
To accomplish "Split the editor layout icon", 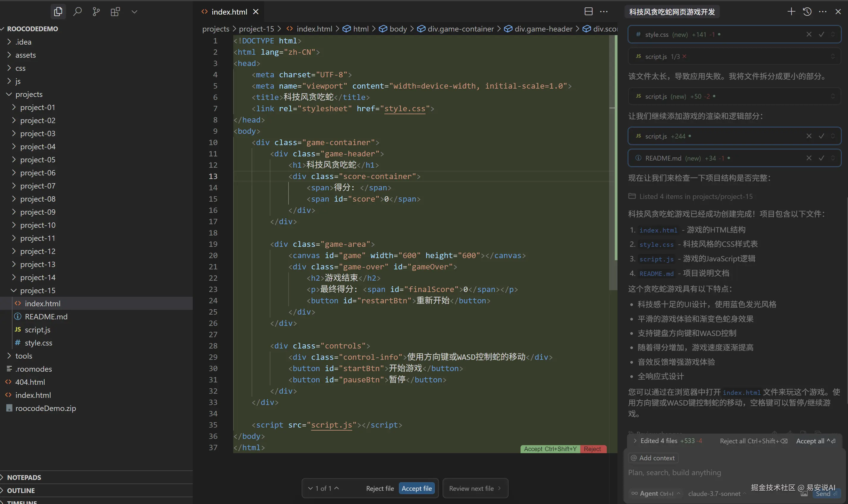I will [588, 12].
